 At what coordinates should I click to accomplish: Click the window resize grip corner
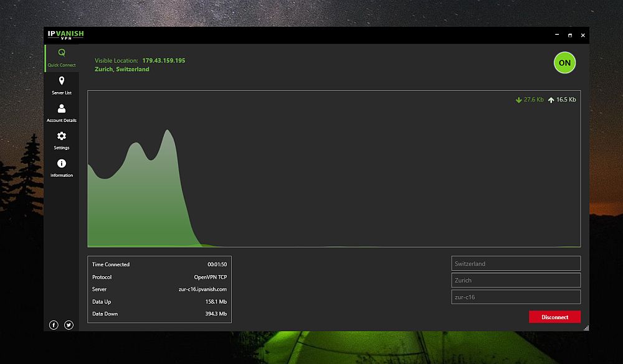point(586,328)
